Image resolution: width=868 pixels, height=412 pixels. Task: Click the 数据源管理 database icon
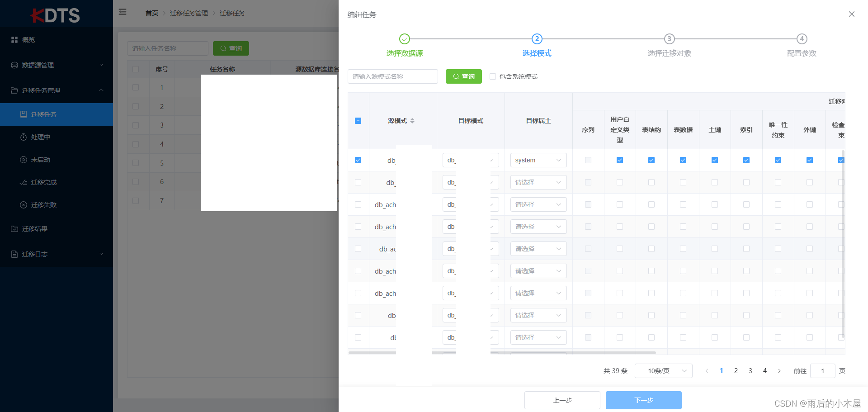point(14,65)
